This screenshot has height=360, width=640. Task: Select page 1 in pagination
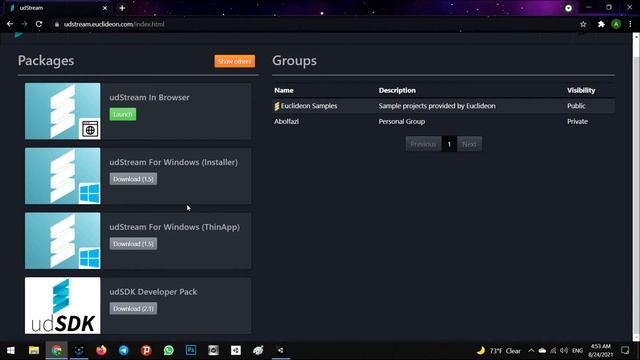(x=449, y=144)
